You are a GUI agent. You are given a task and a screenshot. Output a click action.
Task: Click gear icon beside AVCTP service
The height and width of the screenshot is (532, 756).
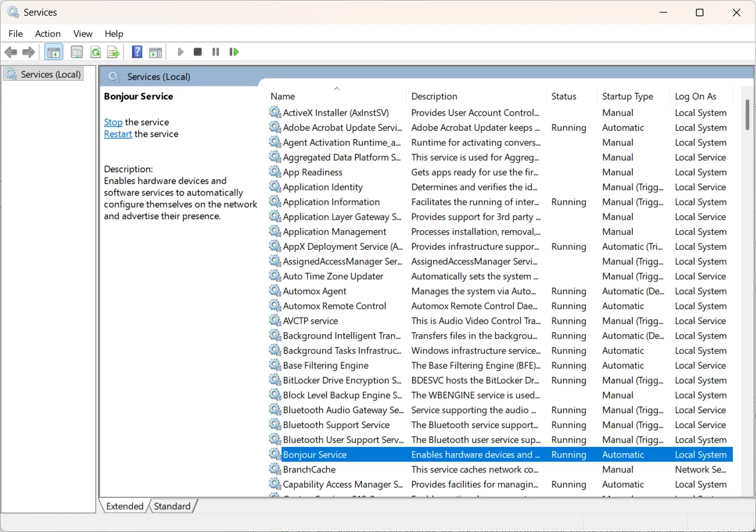pyautogui.click(x=275, y=320)
